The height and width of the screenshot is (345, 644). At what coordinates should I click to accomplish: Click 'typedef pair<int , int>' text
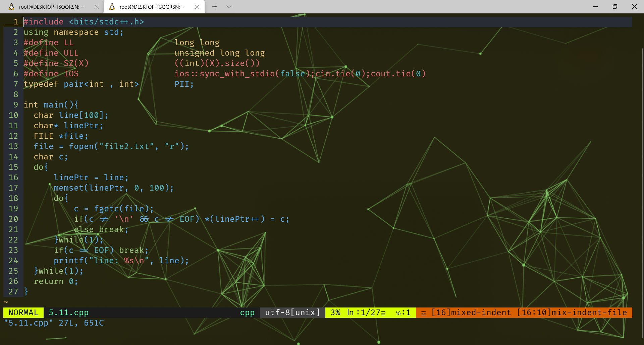pos(81,84)
